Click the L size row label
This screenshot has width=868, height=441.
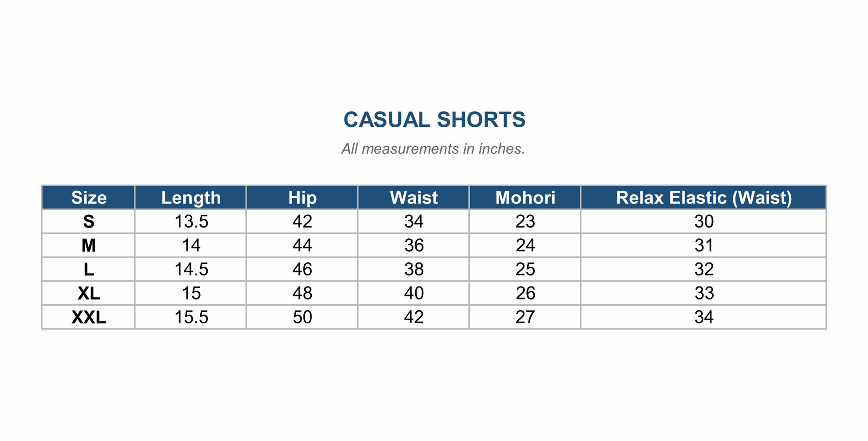point(89,269)
